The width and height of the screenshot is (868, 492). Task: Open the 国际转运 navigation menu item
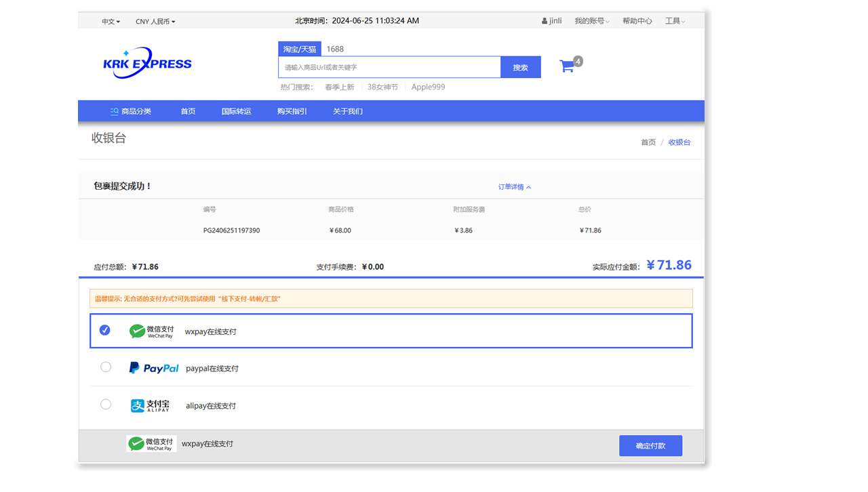236,111
